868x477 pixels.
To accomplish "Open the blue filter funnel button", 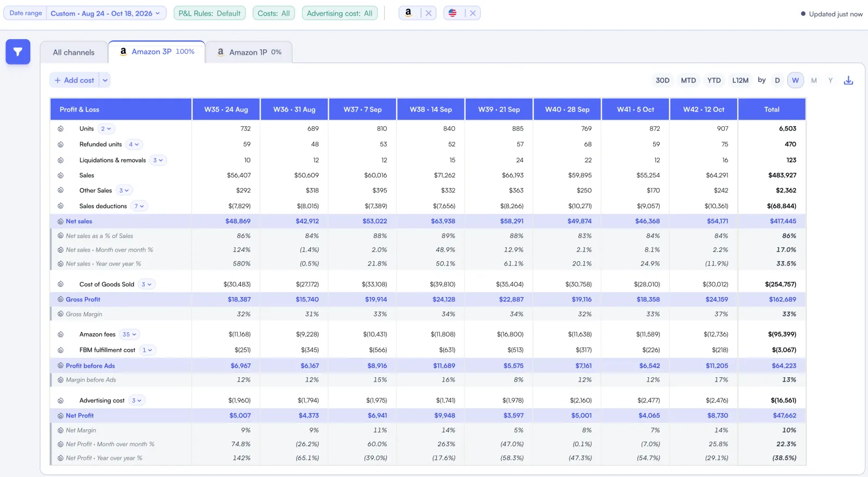I will pos(18,52).
